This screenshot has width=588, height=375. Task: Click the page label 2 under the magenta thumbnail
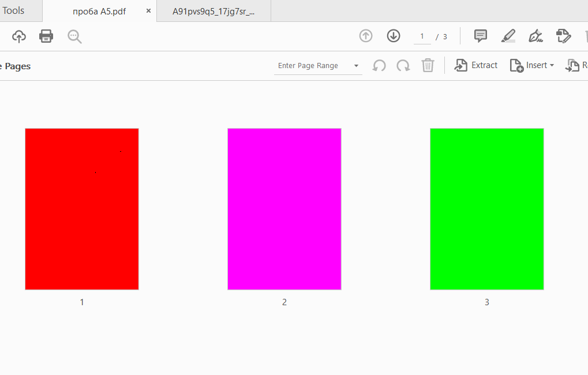coord(284,302)
